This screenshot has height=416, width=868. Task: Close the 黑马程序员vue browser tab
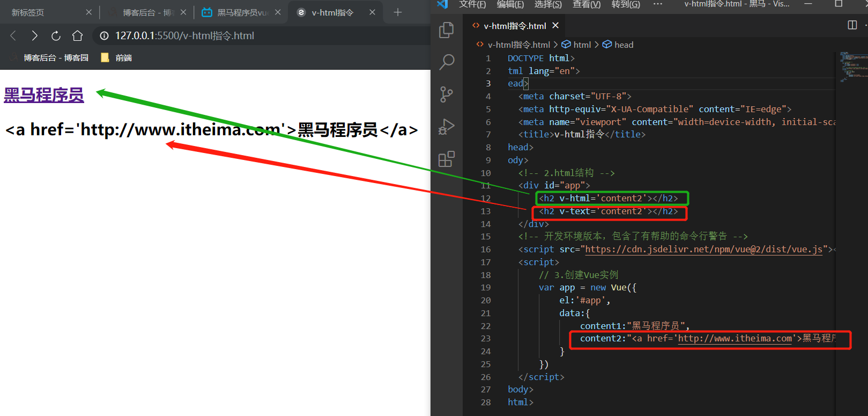(278, 12)
